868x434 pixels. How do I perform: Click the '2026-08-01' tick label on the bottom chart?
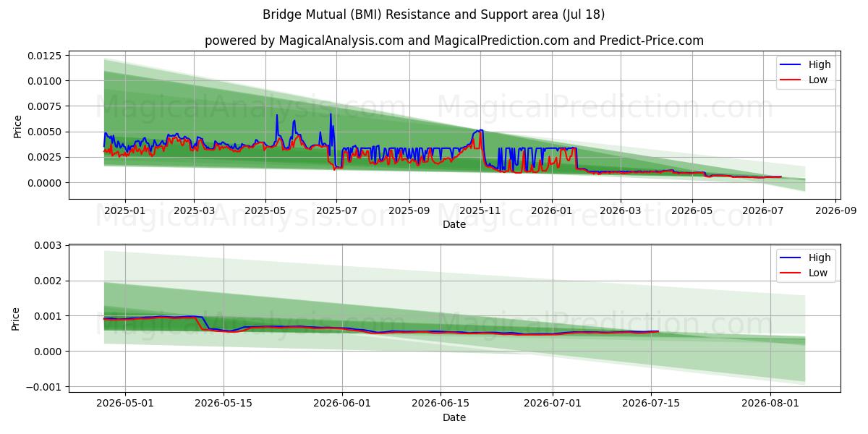[x=770, y=404]
